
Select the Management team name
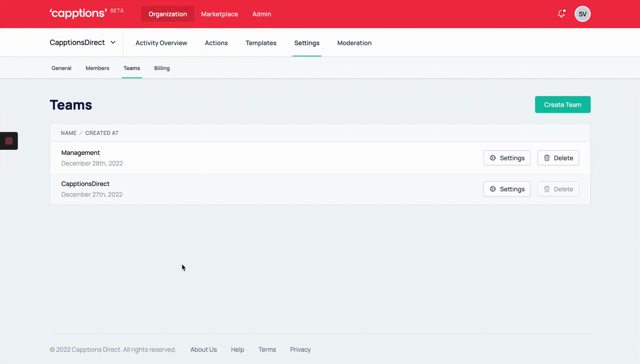(81, 153)
